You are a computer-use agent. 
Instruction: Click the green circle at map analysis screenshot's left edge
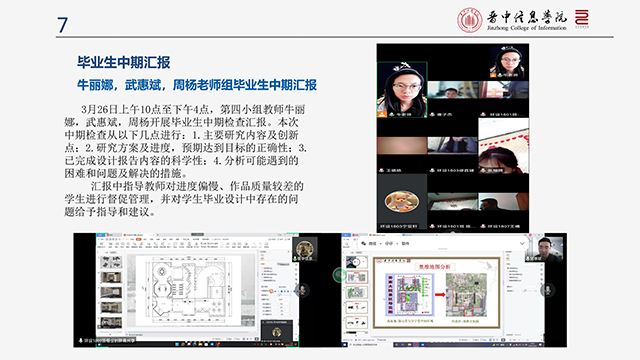[x=340, y=275]
